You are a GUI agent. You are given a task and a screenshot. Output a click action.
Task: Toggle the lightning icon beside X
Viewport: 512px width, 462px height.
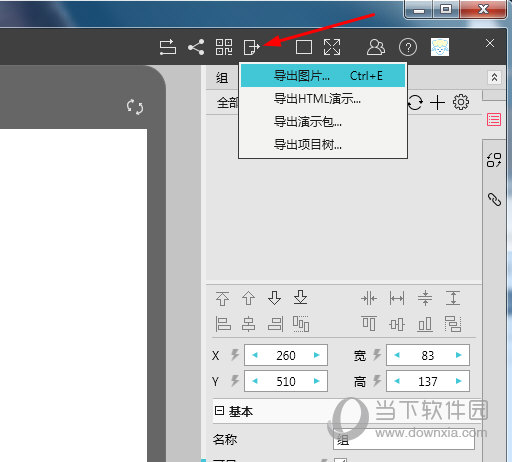pyautogui.click(x=235, y=355)
